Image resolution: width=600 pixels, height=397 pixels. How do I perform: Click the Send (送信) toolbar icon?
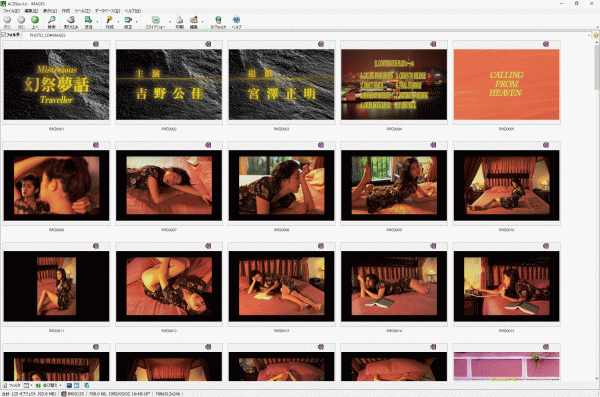(88, 20)
